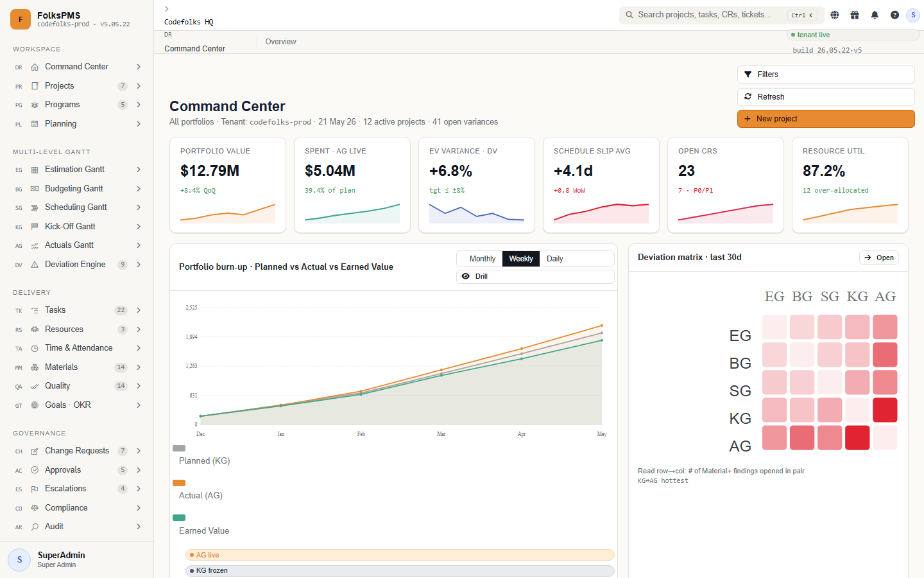Open Deviation Engine menu item
Screen dimensions: 924x578
pyautogui.click(x=77, y=265)
